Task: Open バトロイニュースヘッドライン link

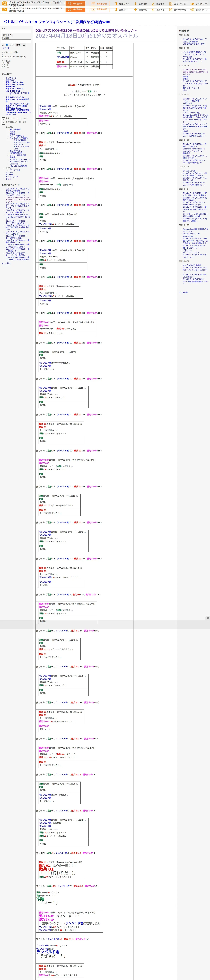Action: point(22,143)
